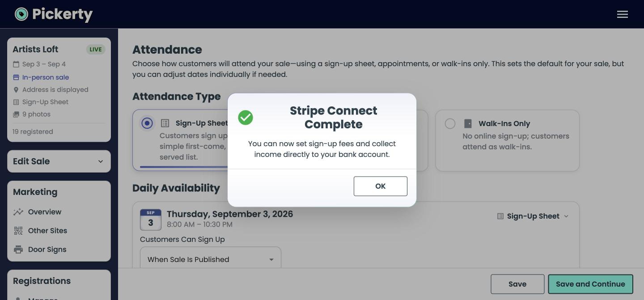This screenshot has width=644, height=300.
Task: Select the Walk-Ins Only radio button
Action: 450,124
